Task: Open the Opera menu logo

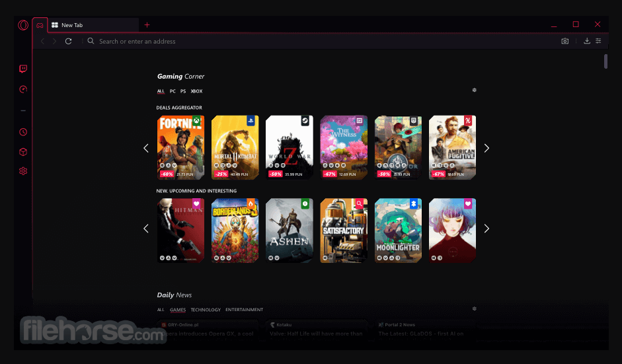Action: pyautogui.click(x=23, y=25)
